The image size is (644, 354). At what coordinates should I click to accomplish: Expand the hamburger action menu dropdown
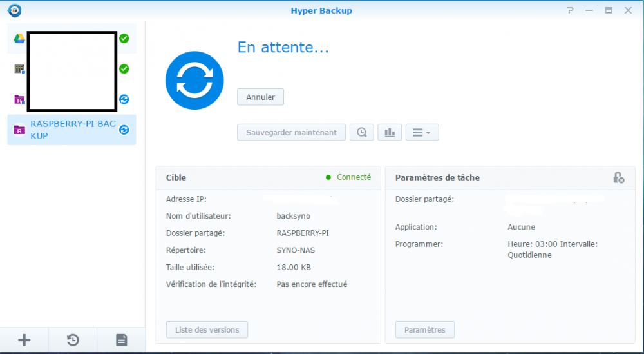click(x=422, y=132)
